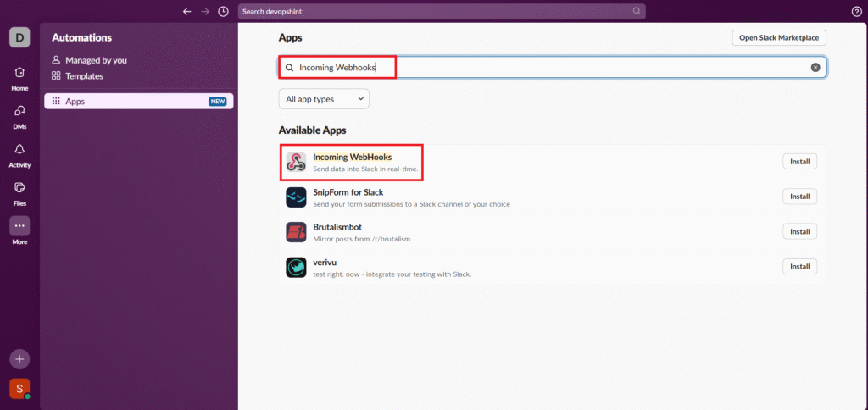The image size is (868, 410).
Task: Click the Incoming WebHooks app icon
Action: [296, 163]
